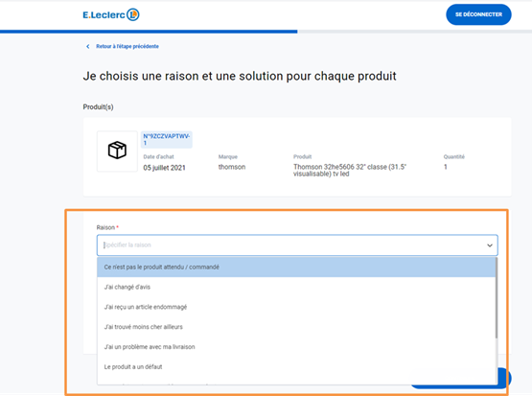
Task: Click the thomson brand value
Action: click(232, 167)
